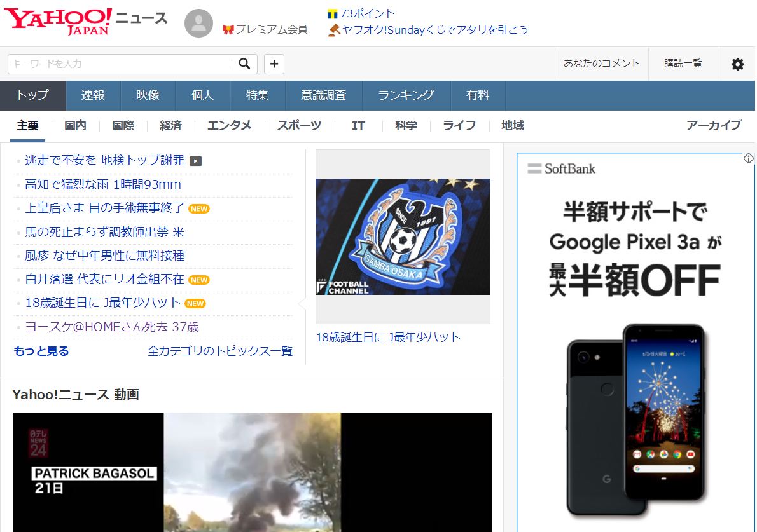The width and height of the screenshot is (757, 532).
Task: Click the ヤフオク auction hammer icon
Action: [334, 30]
